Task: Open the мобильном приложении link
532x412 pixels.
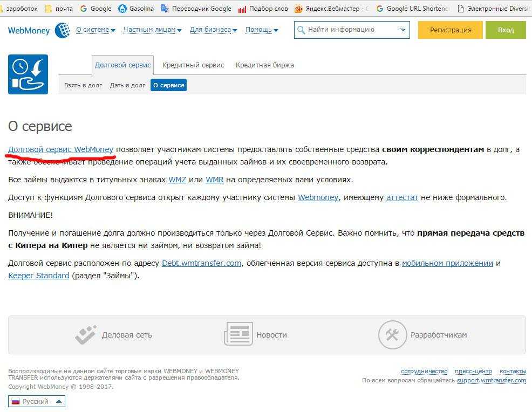Action: point(447,263)
